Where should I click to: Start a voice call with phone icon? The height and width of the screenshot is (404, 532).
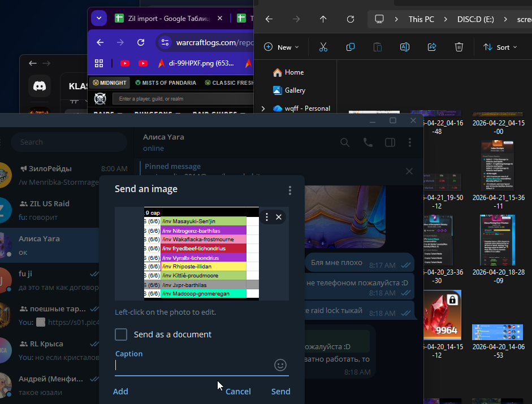pyautogui.click(x=368, y=142)
